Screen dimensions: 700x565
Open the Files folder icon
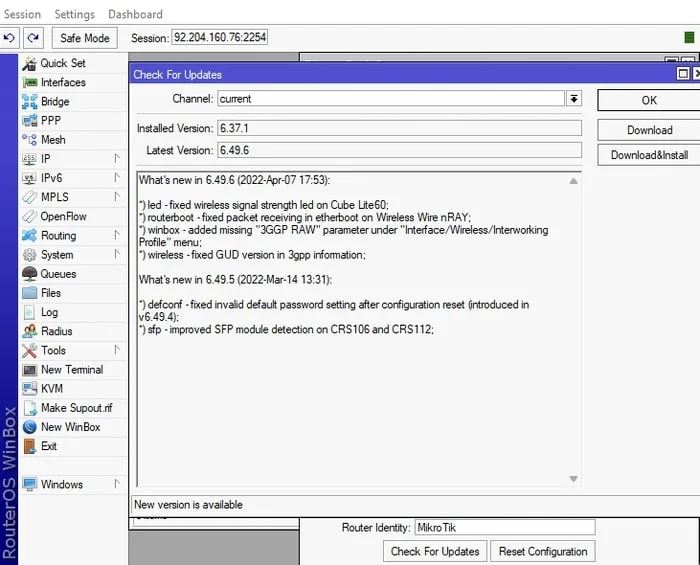point(29,293)
